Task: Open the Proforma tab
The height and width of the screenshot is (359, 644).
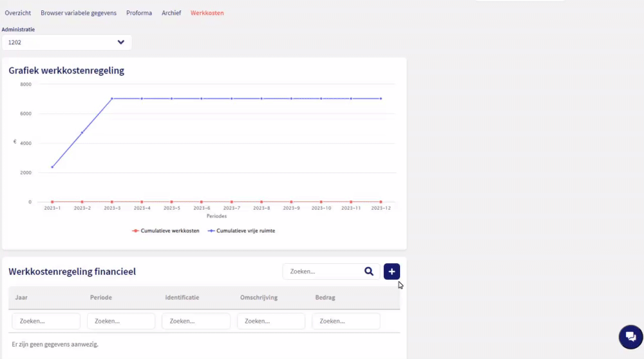Action: coord(139,13)
